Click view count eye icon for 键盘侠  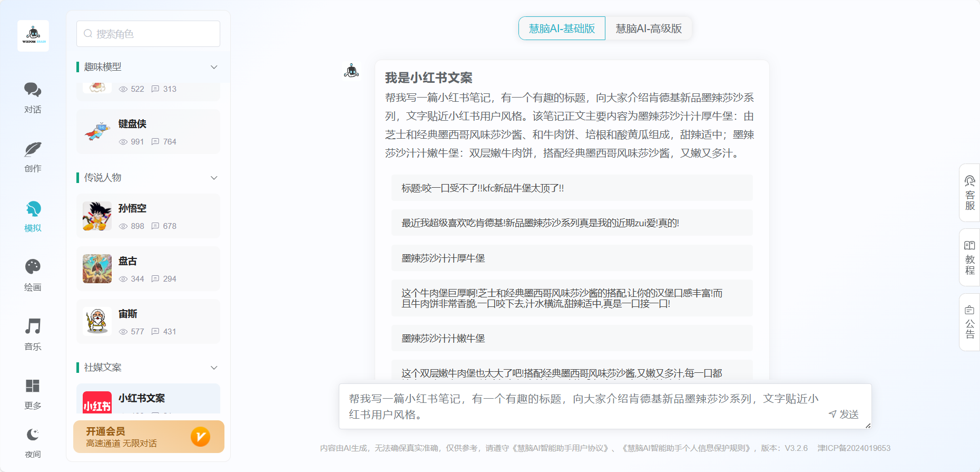pos(123,142)
